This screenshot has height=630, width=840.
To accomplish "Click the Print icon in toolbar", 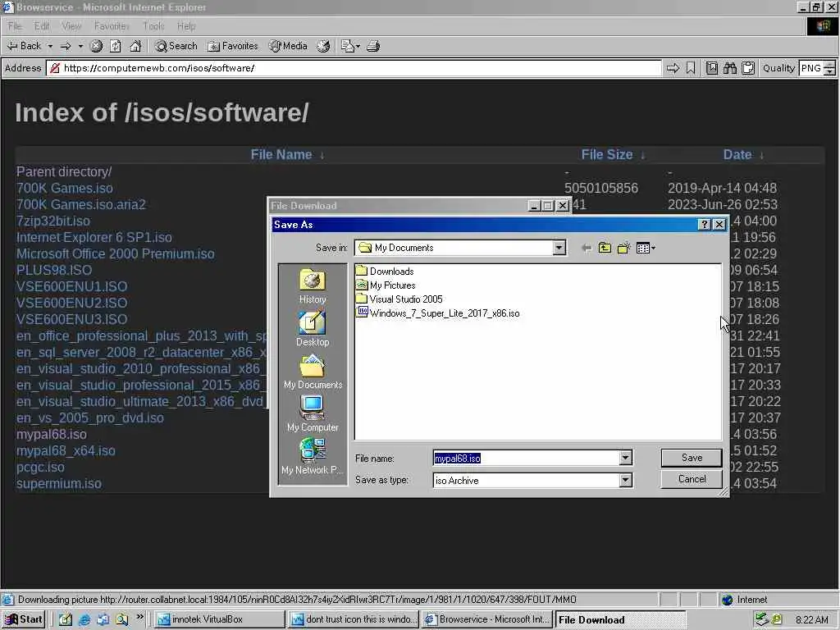I will tap(373, 46).
